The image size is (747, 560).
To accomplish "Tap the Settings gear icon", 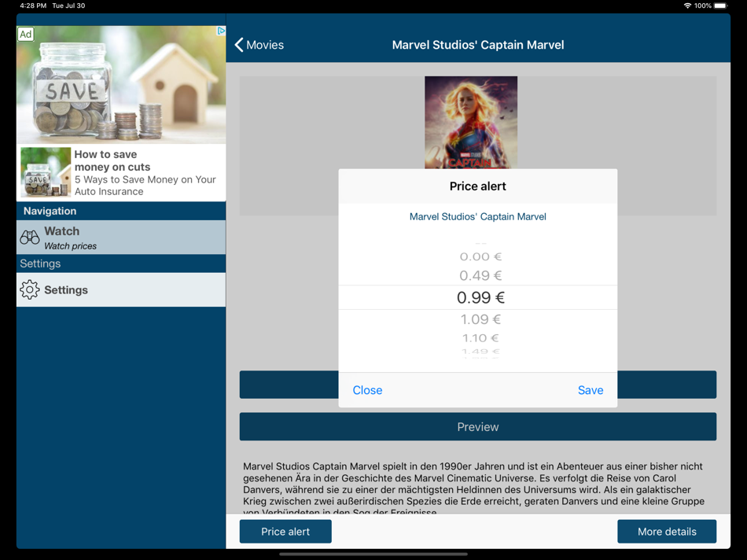I will [30, 289].
